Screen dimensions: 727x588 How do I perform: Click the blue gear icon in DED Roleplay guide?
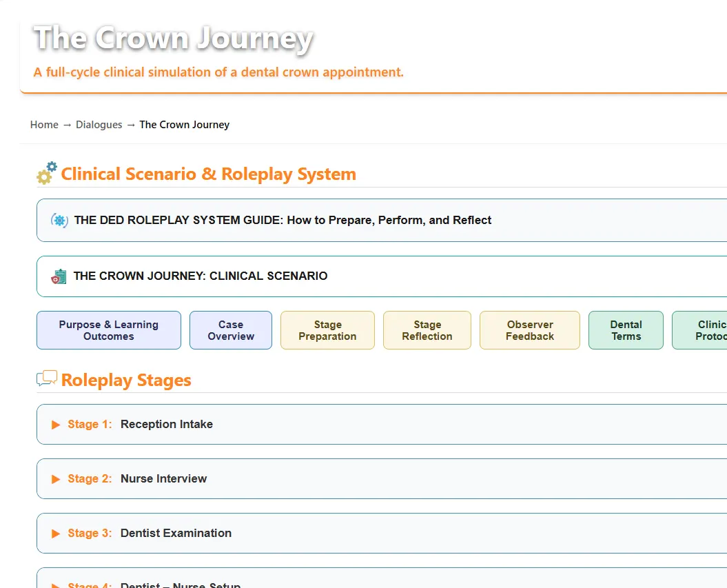pos(59,221)
